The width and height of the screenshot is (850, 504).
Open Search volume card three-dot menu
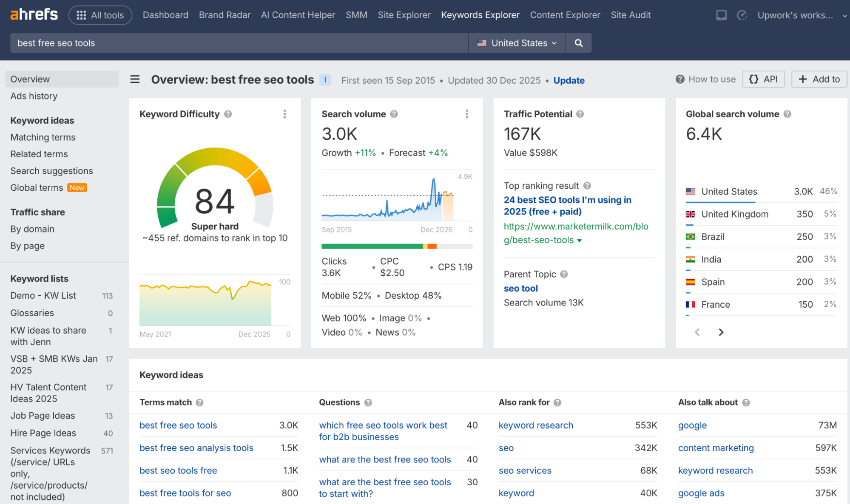point(467,114)
